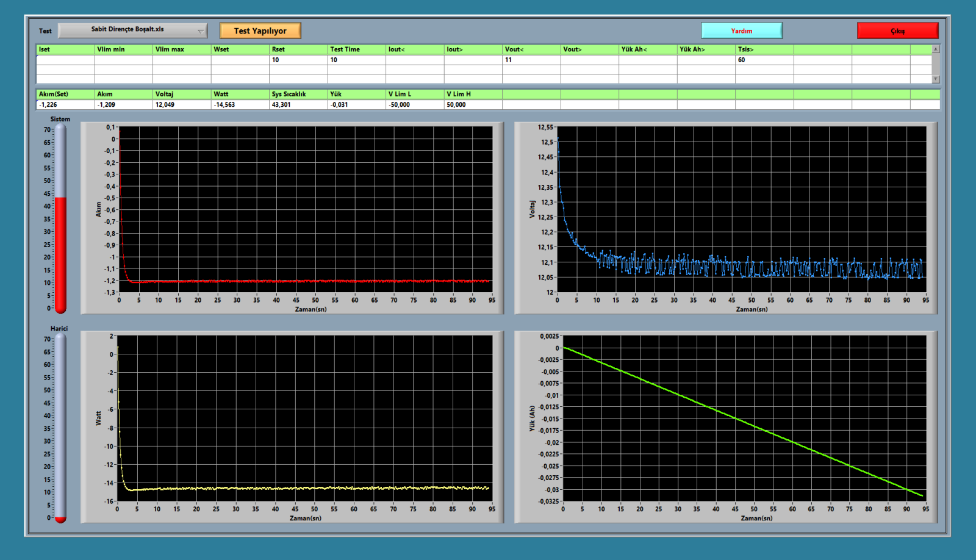Image resolution: width=976 pixels, height=560 pixels.
Task: Click the Yük Ah< column header
Action: click(x=648, y=49)
